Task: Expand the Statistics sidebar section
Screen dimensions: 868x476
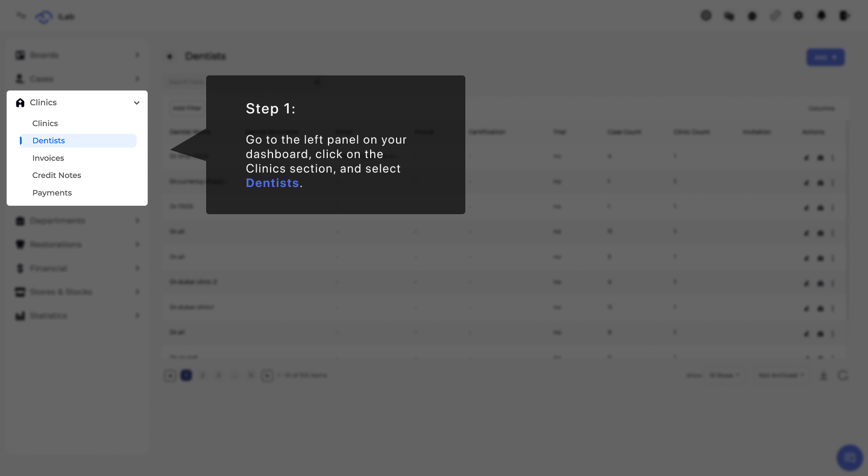Action: [77, 316]
